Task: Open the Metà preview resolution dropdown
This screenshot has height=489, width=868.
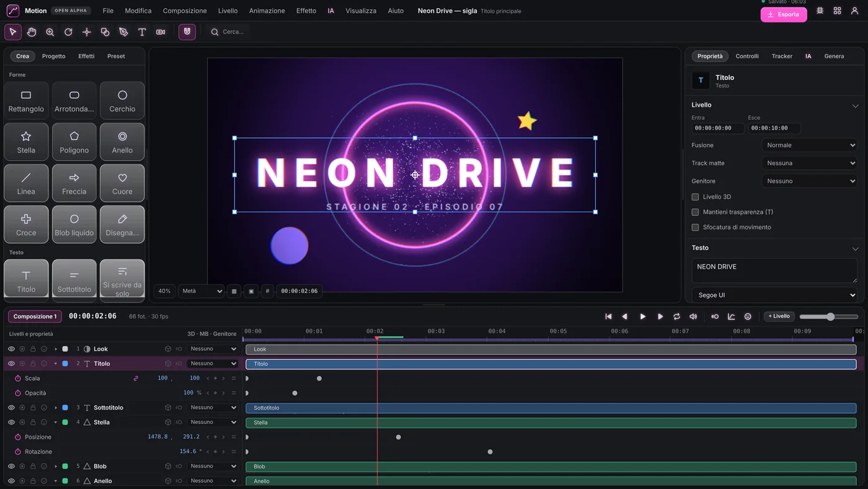Action: [201, 291]
